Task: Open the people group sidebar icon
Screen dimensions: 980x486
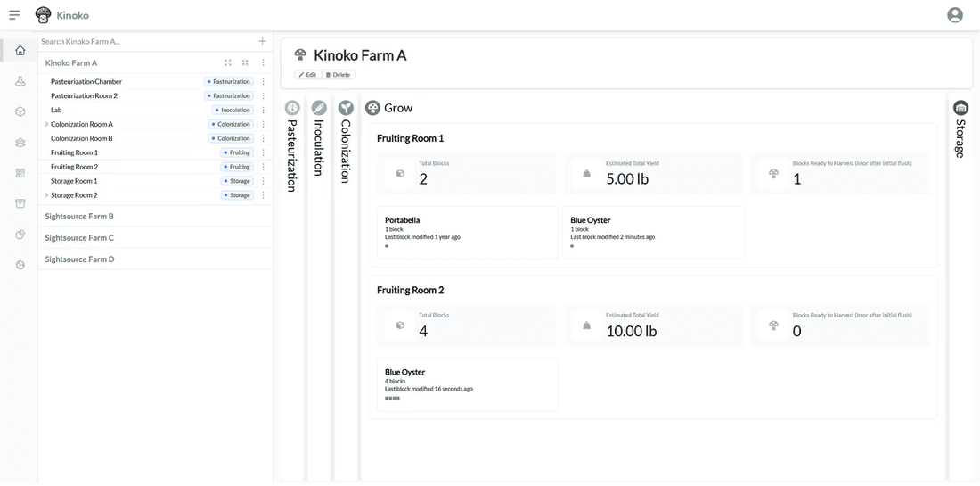Action: (20, 143)
